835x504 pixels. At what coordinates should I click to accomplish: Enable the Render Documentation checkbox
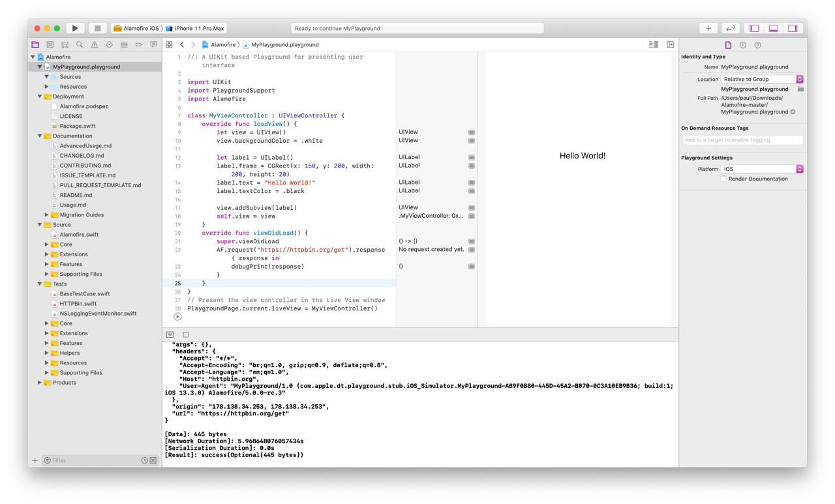coord(723,179)
